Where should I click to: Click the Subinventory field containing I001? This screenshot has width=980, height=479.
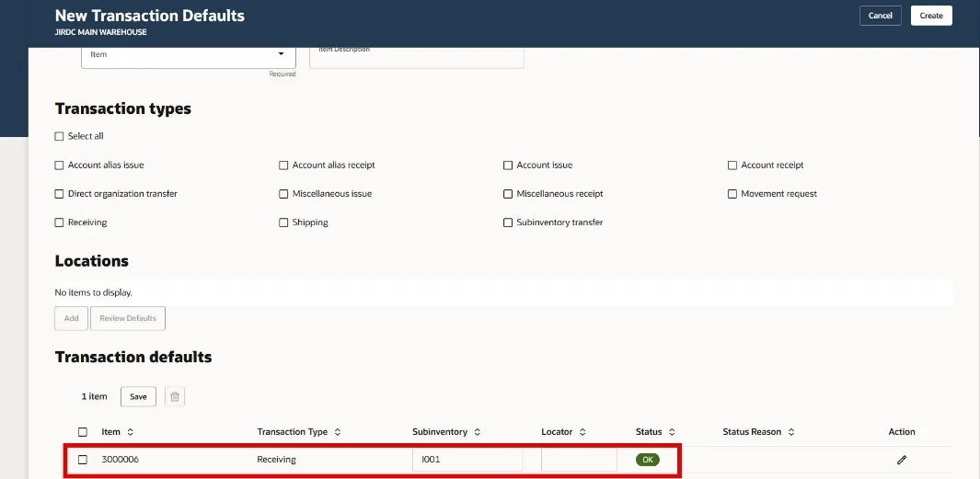(x=467, y=460)
